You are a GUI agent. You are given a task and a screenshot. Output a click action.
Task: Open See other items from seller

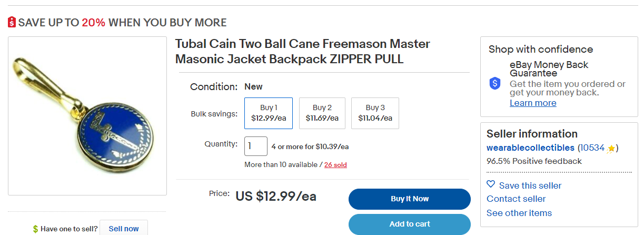pyautogui.click(x=519, y=213)
